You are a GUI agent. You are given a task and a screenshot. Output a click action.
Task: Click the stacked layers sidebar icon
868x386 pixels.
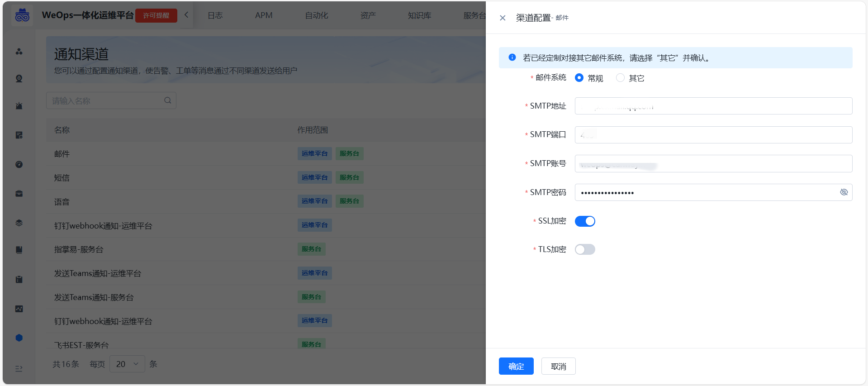[19, 223]
